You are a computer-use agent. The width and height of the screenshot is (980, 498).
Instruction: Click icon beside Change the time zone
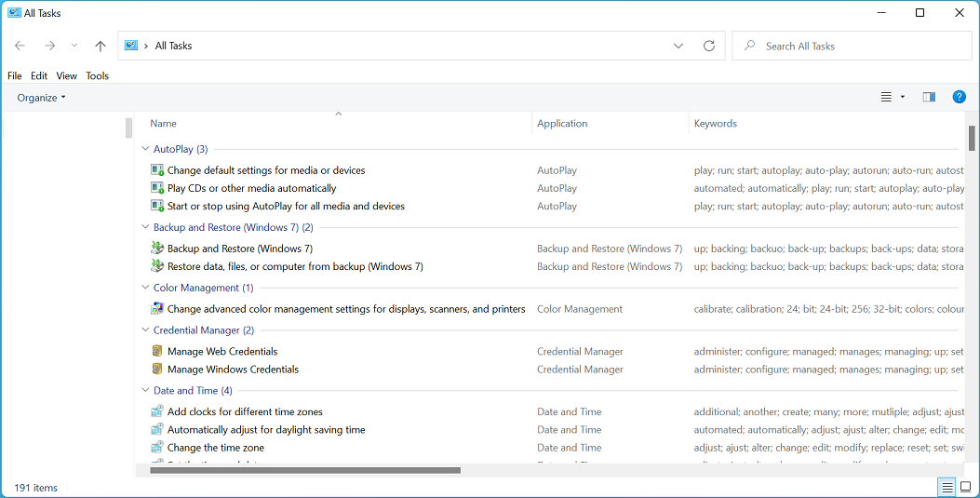tap(157, 448)
